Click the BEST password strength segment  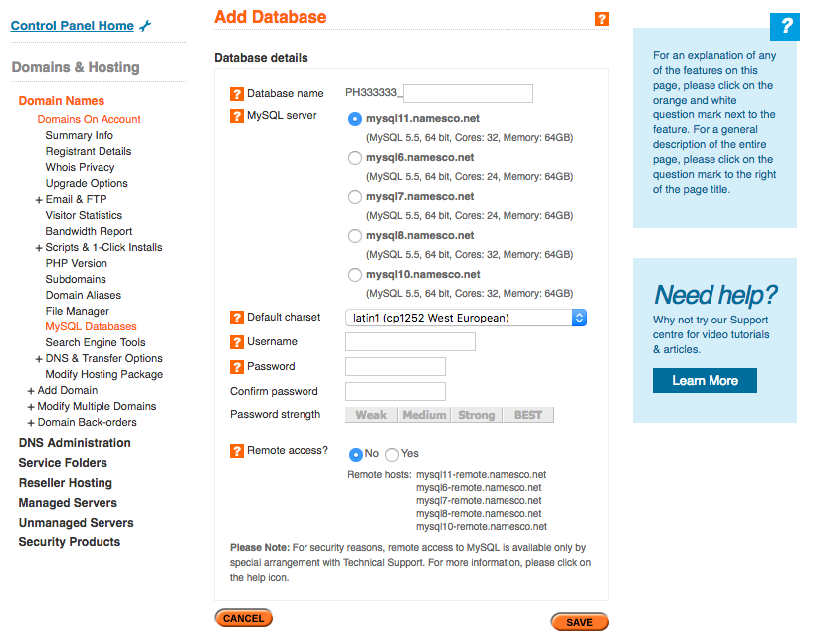pyautogui.click(x=528, y=415)
